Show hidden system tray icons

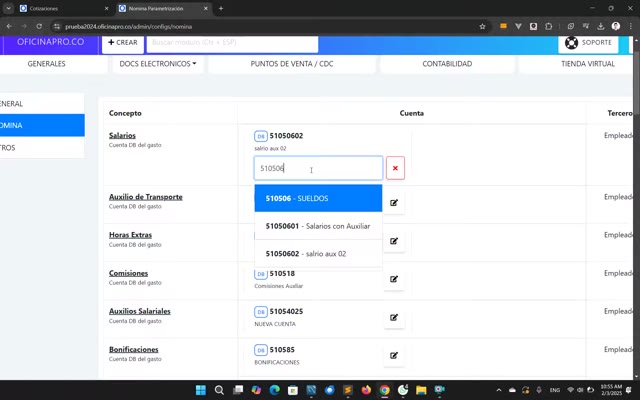(499, 390)
